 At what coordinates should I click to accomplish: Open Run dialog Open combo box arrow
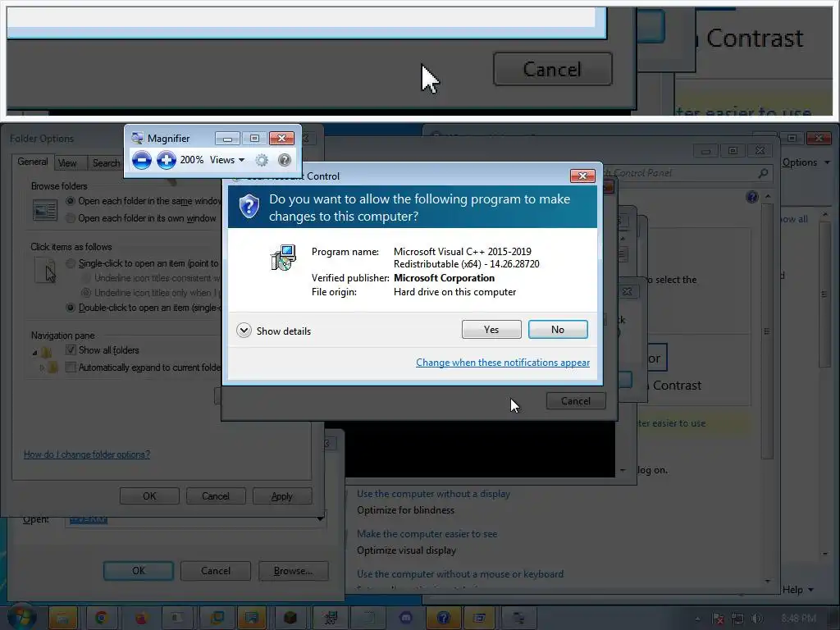321,518
